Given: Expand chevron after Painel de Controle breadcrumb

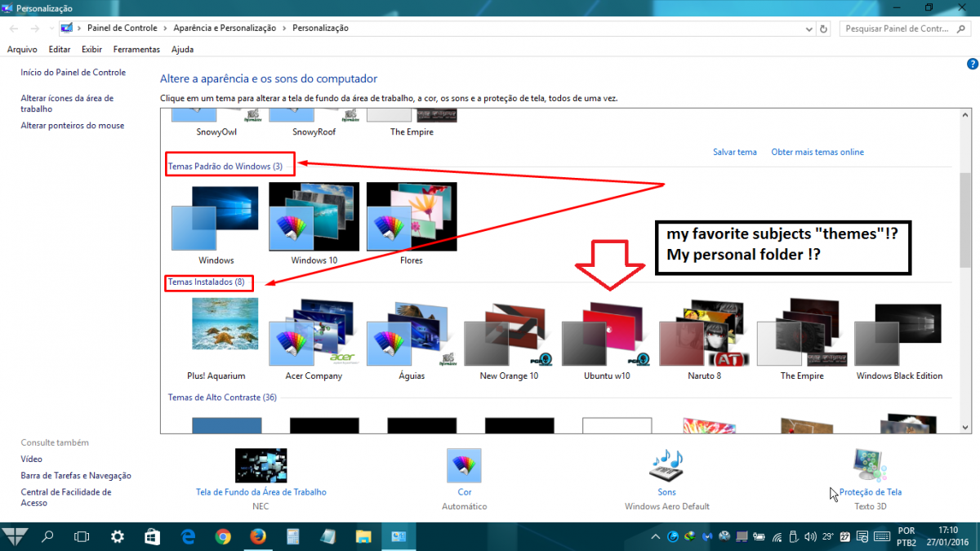Looking at the screenshot, I should [165, 28].
